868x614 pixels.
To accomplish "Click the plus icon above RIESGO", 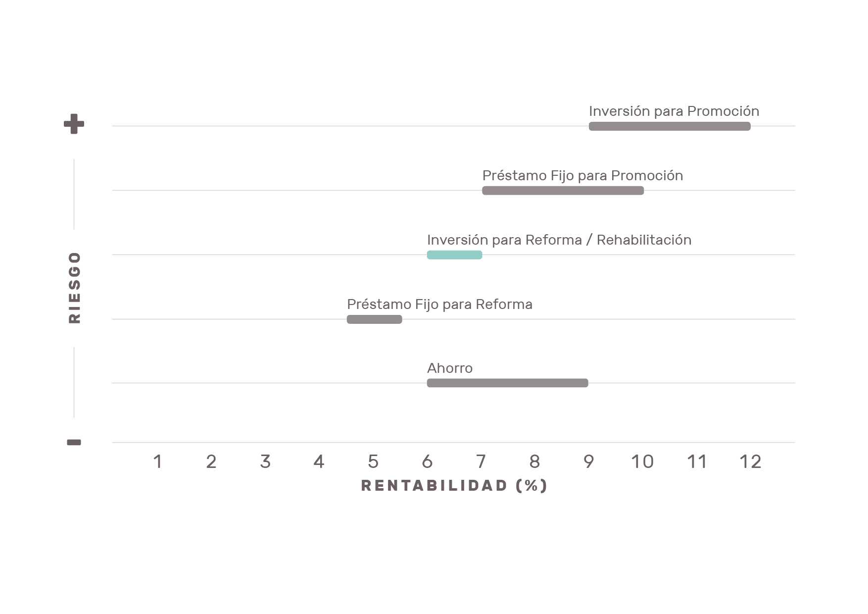I will [74, 124].
